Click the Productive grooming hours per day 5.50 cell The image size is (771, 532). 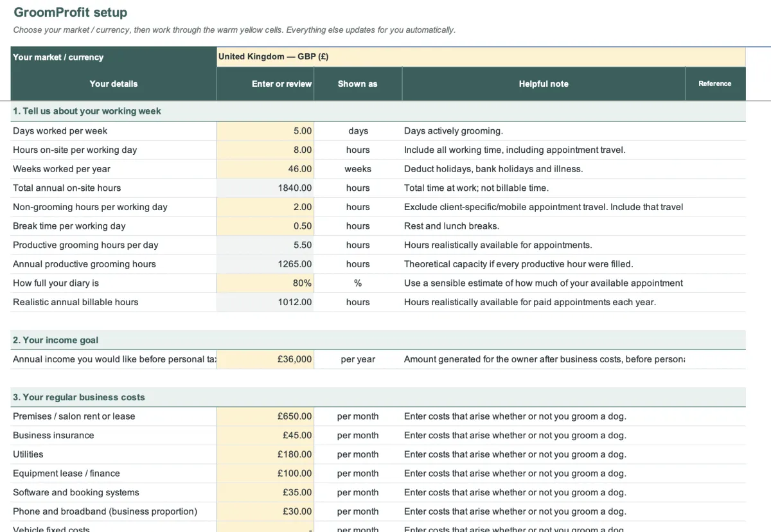tap(265, 245)
